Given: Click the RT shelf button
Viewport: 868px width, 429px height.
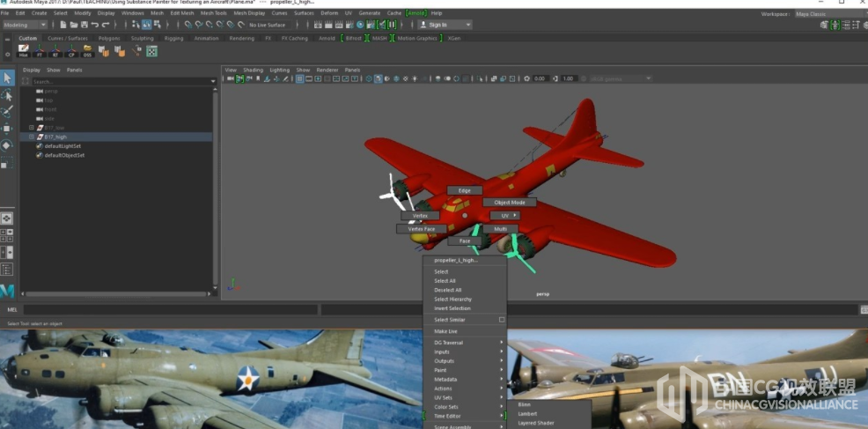Looking at the screenshot, I should (x=55, y=51).
